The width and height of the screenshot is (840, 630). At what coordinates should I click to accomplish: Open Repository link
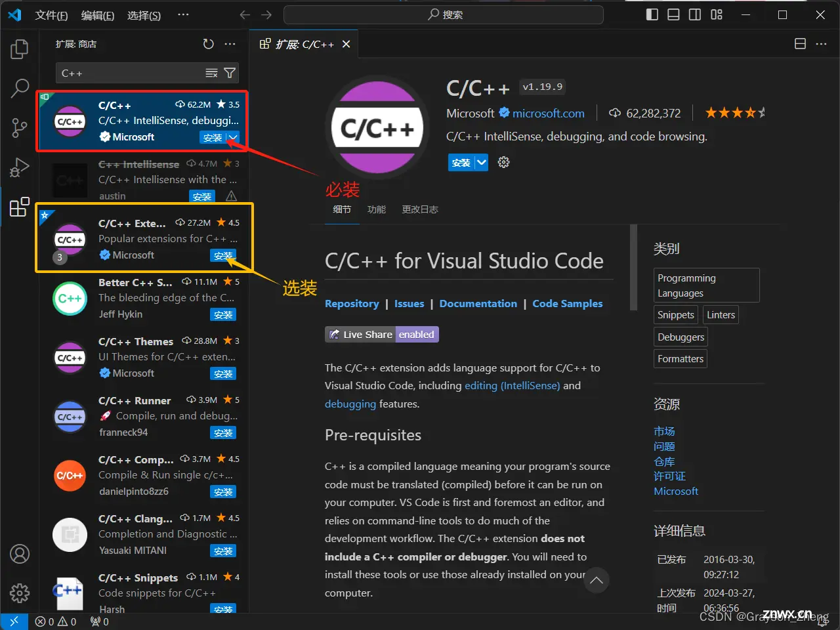(x=352, y=303)
